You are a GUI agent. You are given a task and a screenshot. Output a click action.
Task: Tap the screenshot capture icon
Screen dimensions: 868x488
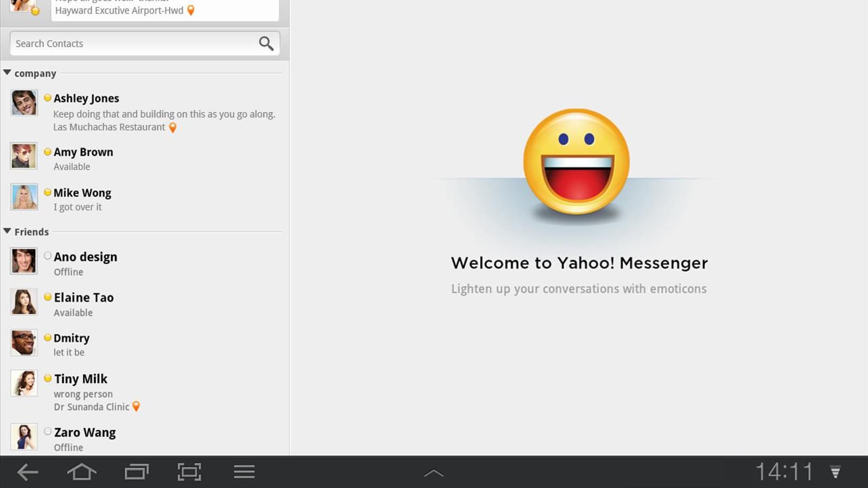click(189, 472)
